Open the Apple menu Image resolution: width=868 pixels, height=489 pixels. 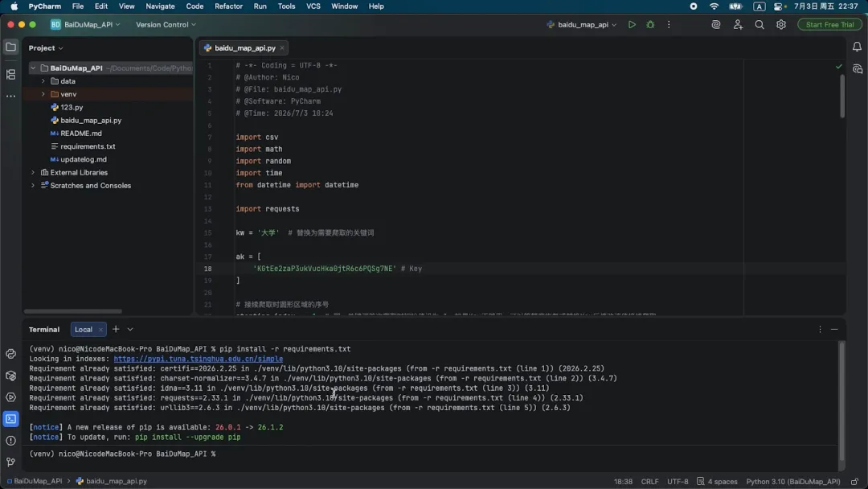(x=14, y=6)
